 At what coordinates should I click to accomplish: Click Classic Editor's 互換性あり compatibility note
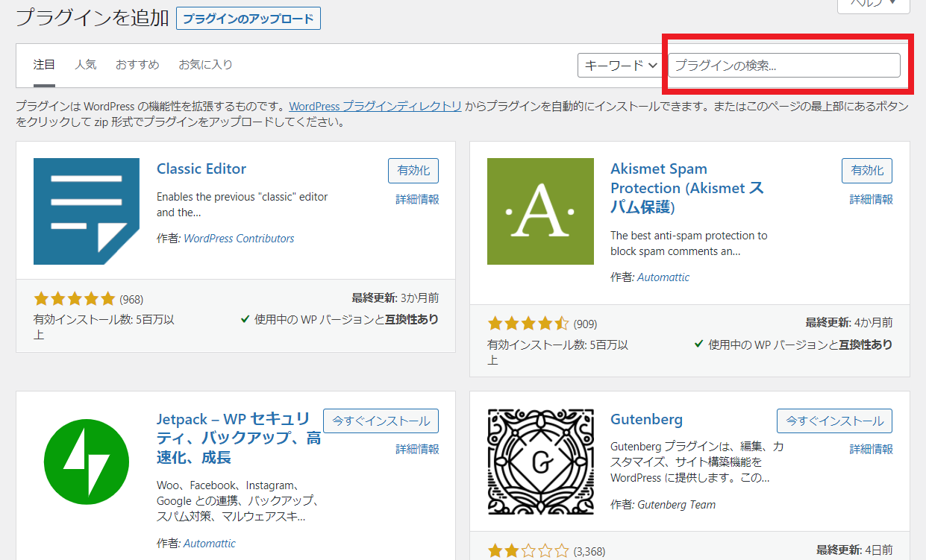[340, 319]
